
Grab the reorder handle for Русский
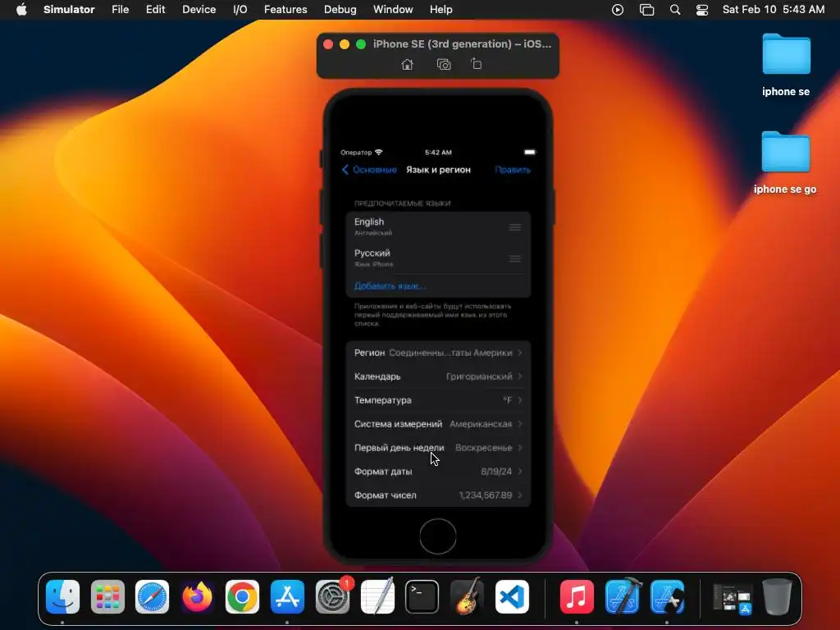point(515,258)
